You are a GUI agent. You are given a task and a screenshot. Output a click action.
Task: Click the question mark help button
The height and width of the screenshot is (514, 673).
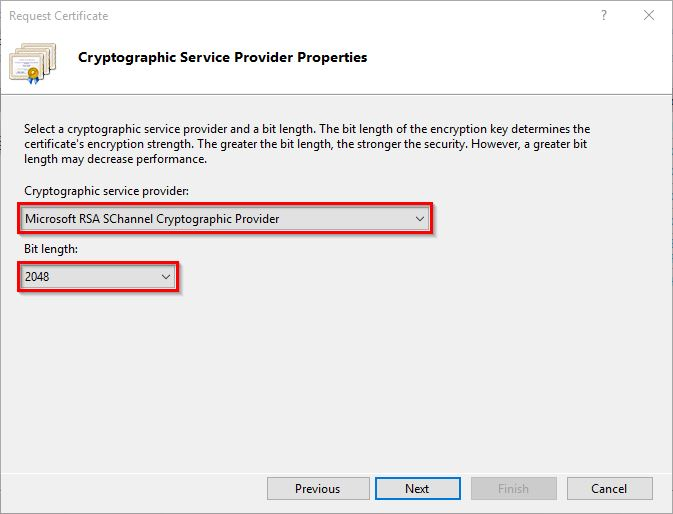tap(604, 16)
